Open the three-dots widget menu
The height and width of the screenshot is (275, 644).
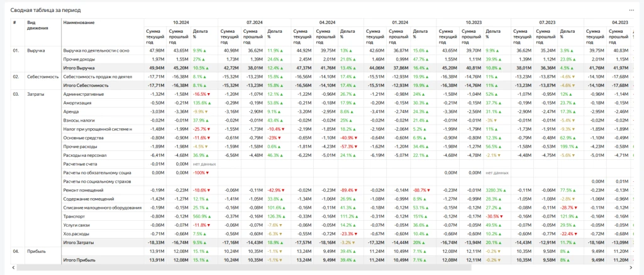pyautogui.click(x=631, y=10)
